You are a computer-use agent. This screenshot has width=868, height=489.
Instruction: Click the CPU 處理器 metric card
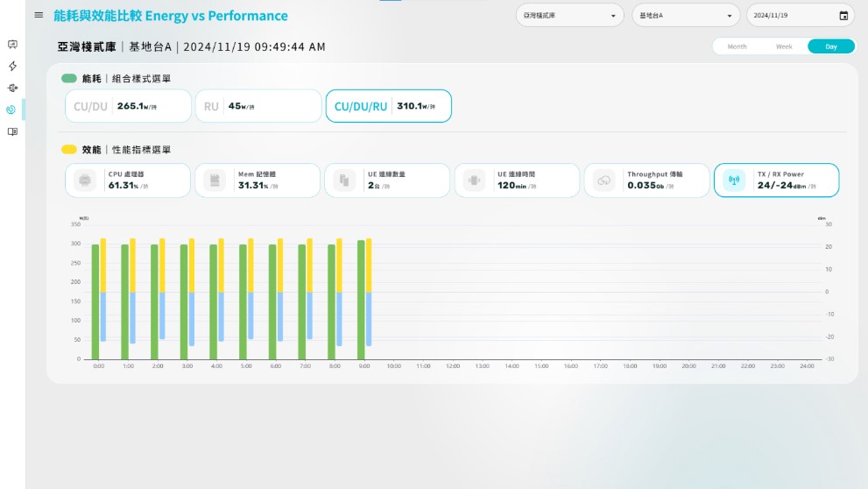point(128,181)
